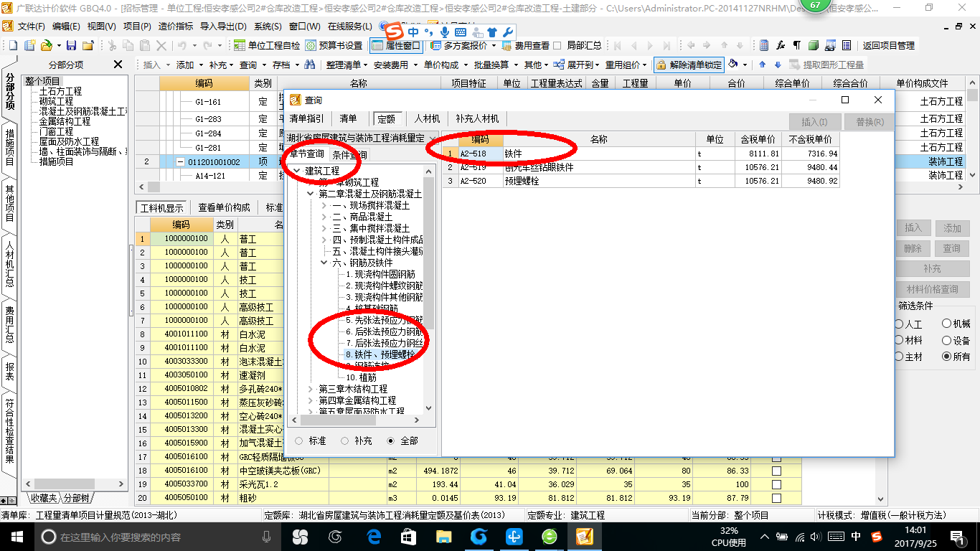Image resolution: width=980 pixels, height=551 pixels.
Task: Click the list-sheet icon before 返回项目管理
Action: [x=845, y=45]
